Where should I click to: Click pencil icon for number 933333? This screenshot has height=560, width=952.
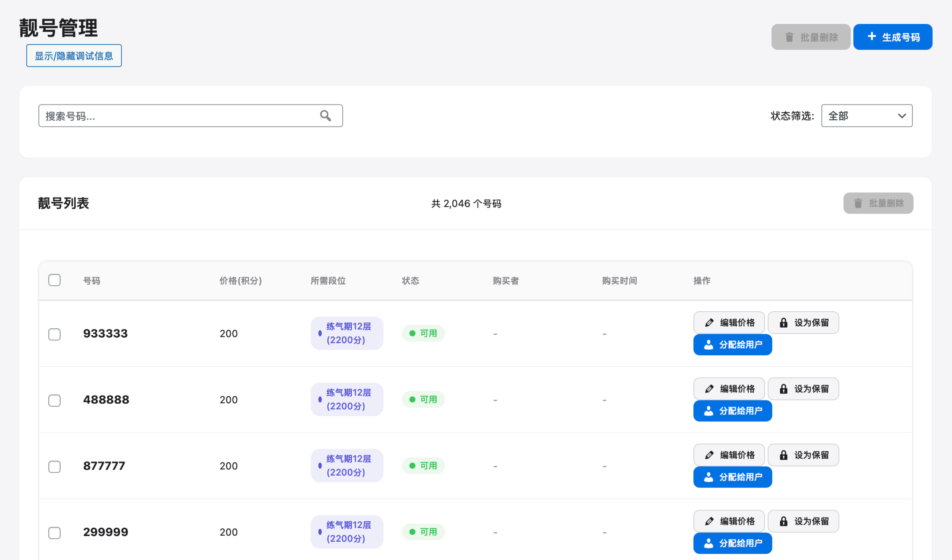pos(709,323)
